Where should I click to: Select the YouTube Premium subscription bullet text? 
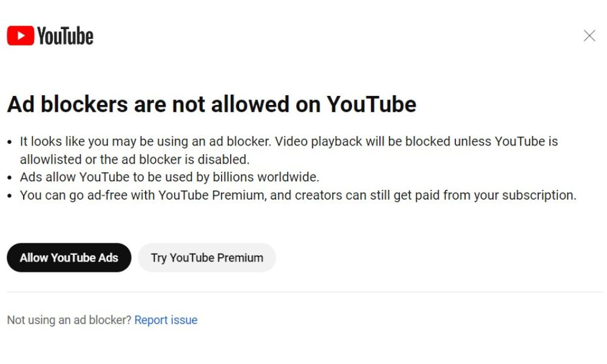(297, 195)
